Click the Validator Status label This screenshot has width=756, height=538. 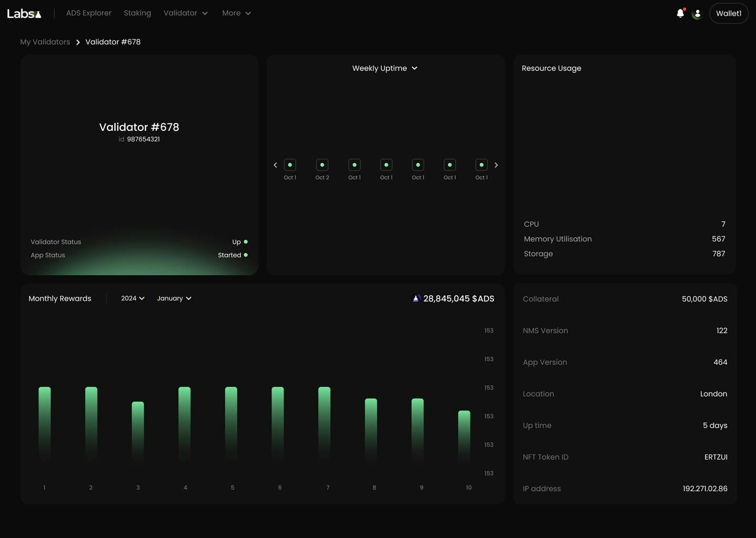tap(56, 242)
